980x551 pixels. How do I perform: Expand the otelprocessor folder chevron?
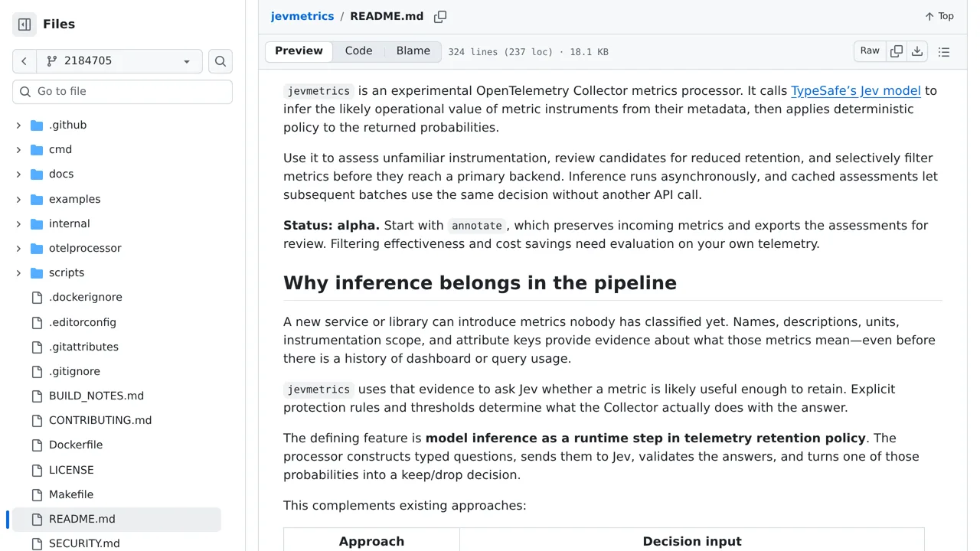[x=18, y=248]
